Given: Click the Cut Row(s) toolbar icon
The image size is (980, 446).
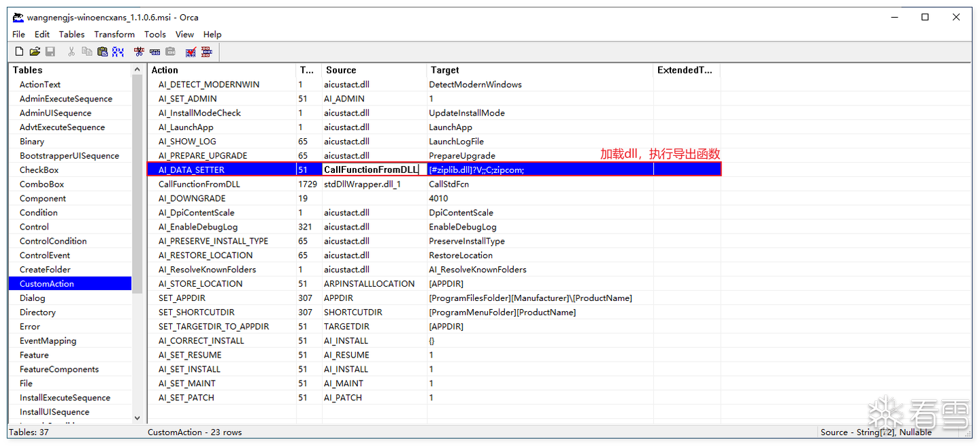Looking at the screenshot, I should point(140,52).
